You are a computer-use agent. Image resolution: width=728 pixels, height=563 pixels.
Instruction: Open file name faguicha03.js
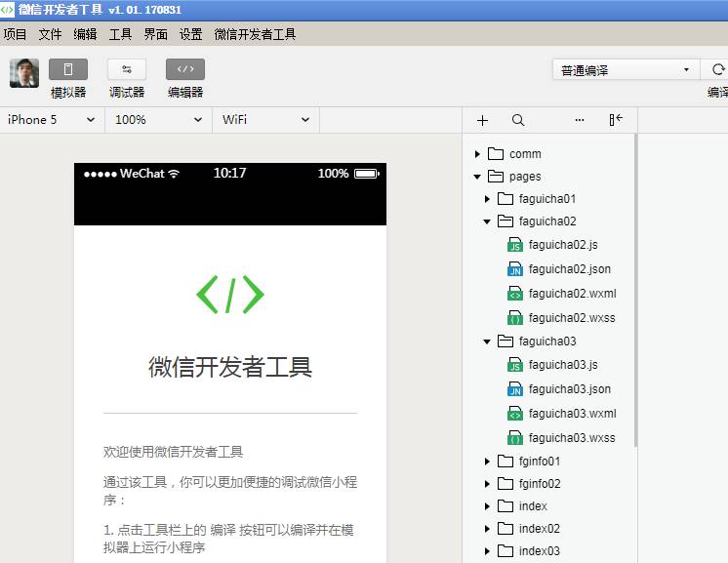[x=563, y=365]
